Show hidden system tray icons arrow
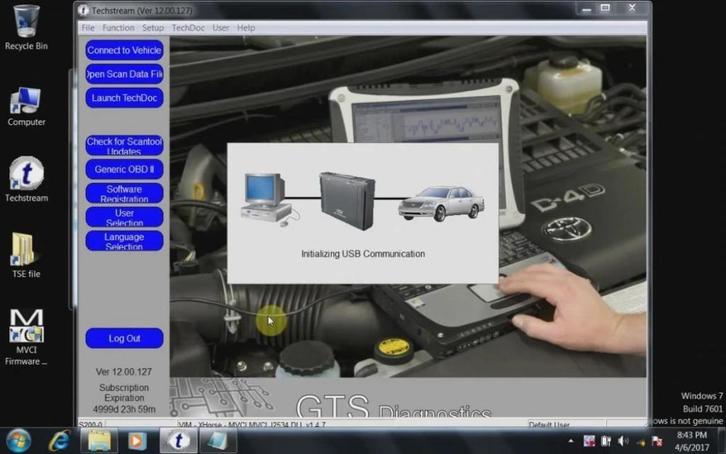The width and height of the screenshot is (726, 454). point(571,441)
